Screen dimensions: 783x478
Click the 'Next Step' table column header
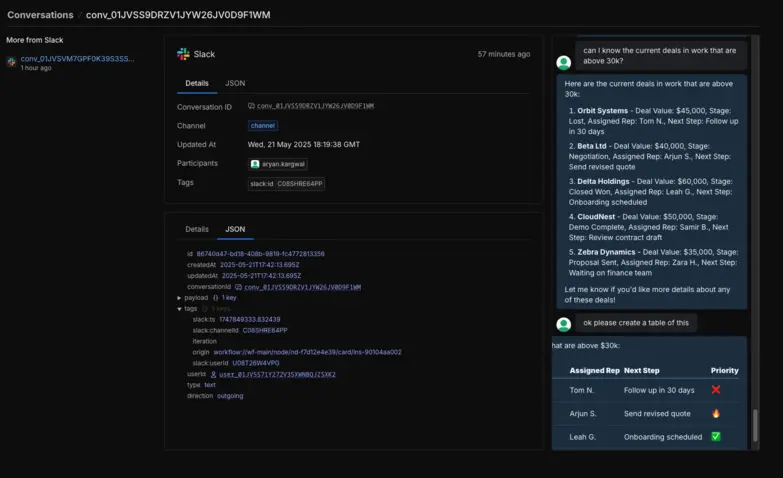pyautogui.click(x=642, y=371)
